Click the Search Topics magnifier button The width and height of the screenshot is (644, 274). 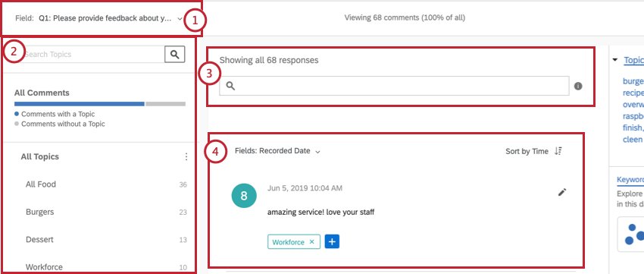pyautogui.click(x=174, y=55)
